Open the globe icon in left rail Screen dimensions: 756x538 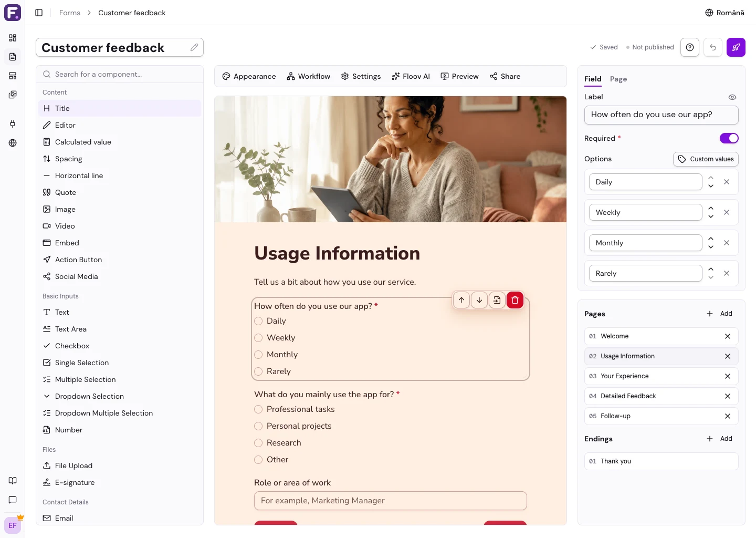(13, 143)
